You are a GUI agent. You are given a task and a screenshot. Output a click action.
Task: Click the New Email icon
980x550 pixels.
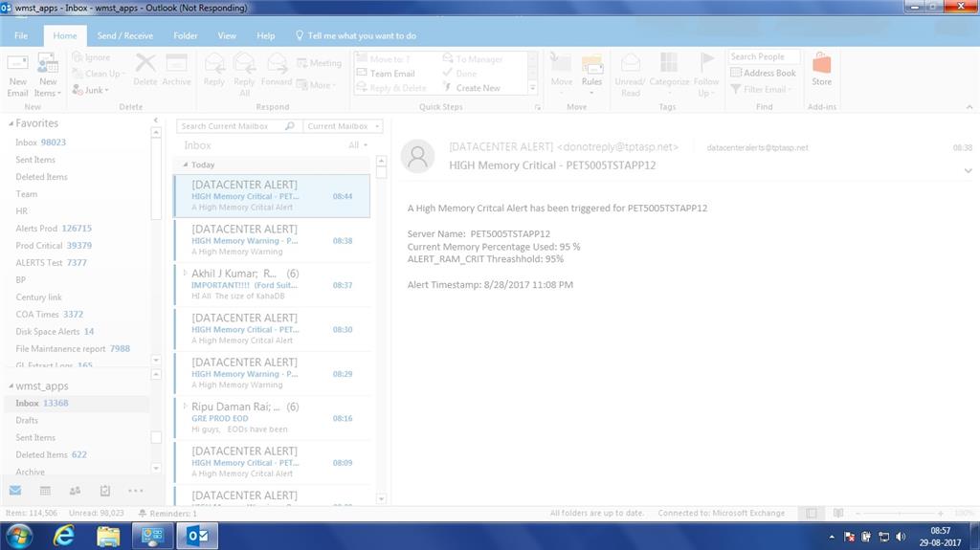(17, 64)
